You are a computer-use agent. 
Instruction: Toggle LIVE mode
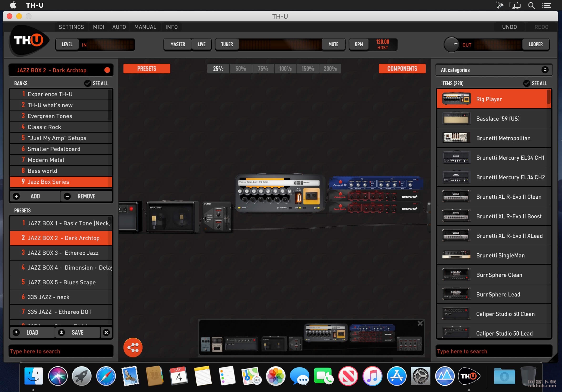[x=201, y=44]
